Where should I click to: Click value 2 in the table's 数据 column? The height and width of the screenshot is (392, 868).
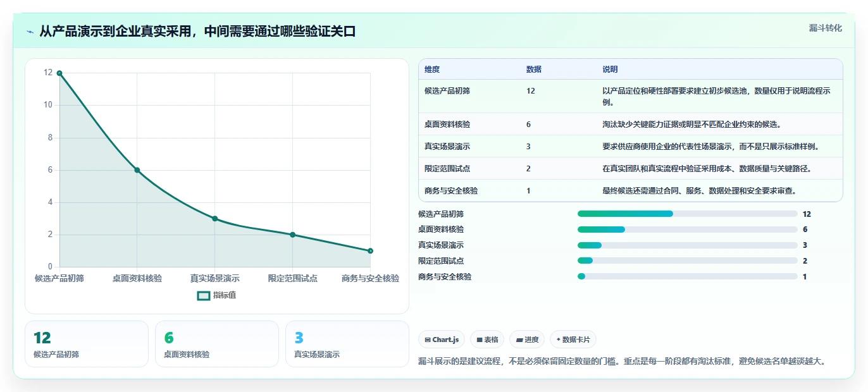point(529,169)
